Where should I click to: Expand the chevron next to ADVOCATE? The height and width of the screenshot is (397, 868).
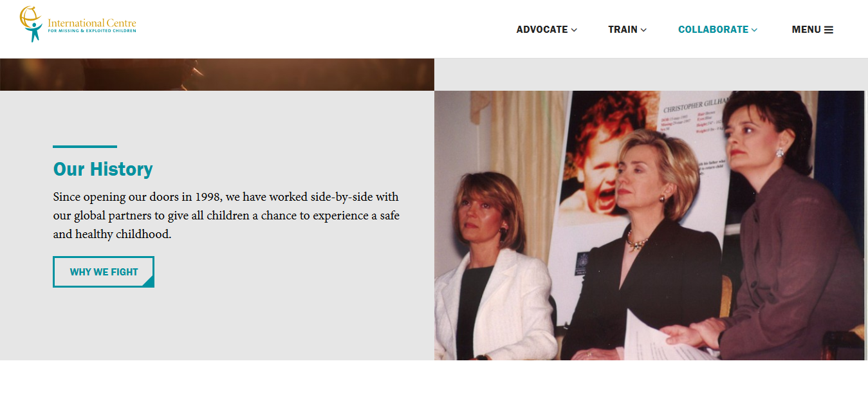574,30
